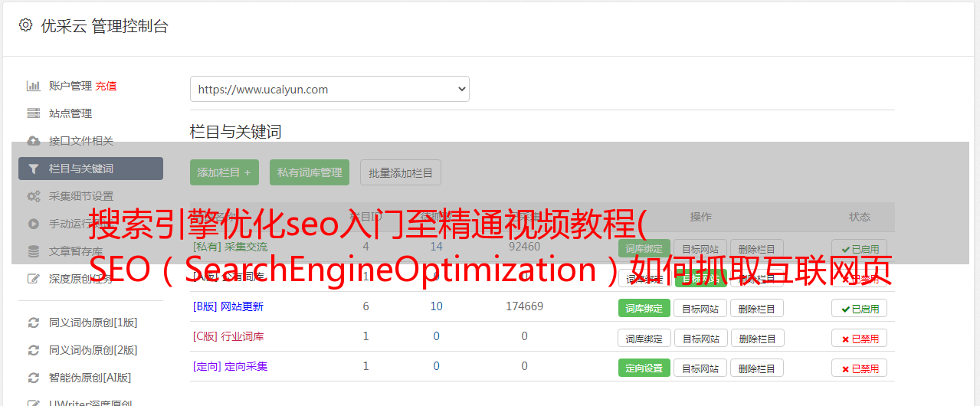Open 文章暂存库 via its database icon

click(x=33, y=251)
